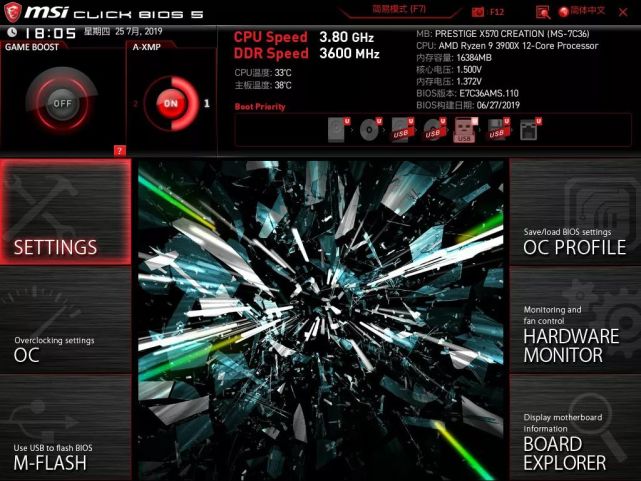Click the A-XMP label
Viewport: 641px width, 481px height.
coord(147,47)
